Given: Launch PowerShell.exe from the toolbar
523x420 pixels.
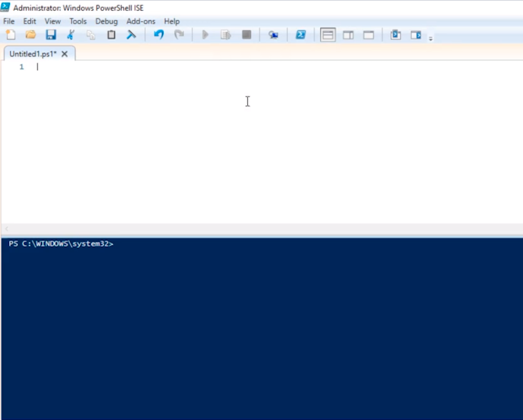Looking at the screenshot, I should (301, 35).
